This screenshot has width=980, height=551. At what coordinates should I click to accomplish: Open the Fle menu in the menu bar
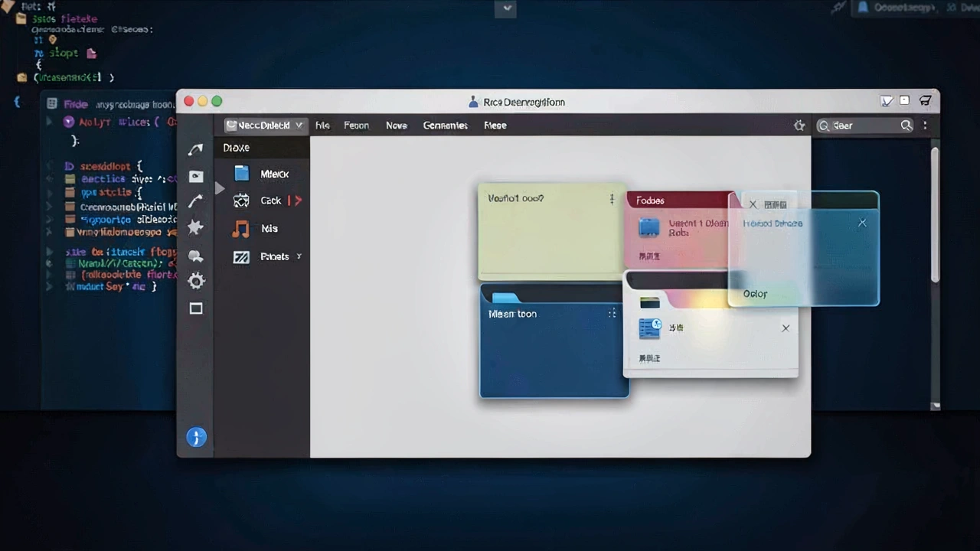[x=322, y=126]
